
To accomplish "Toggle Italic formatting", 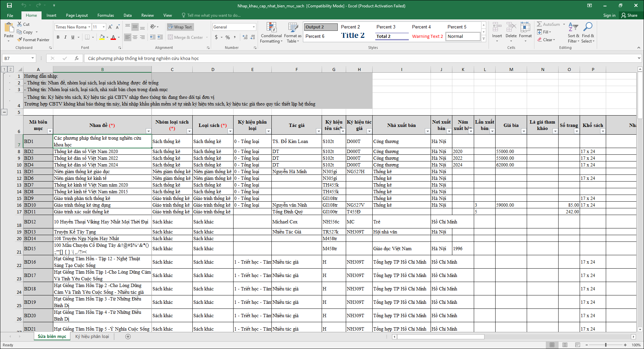I will pos(65,37).
